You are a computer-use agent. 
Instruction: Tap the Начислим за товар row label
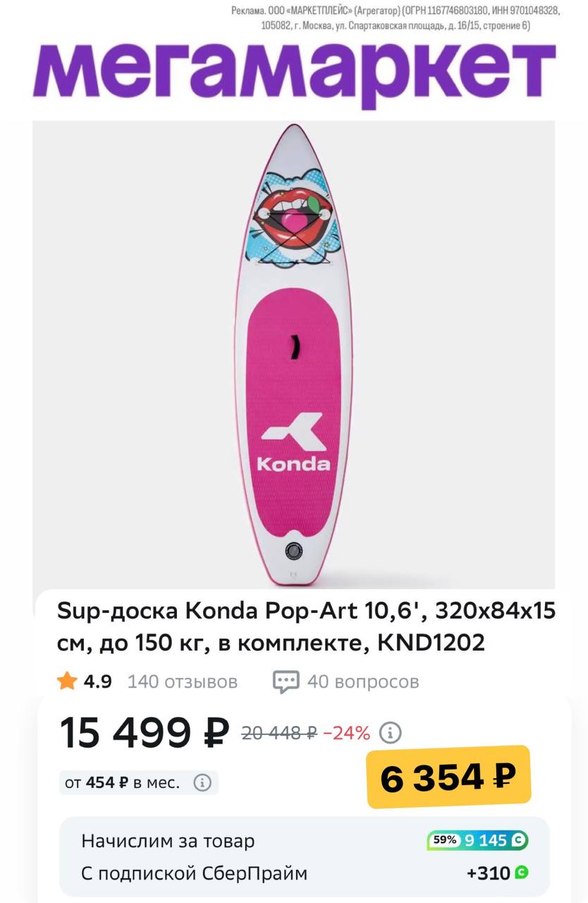[168, 841]
